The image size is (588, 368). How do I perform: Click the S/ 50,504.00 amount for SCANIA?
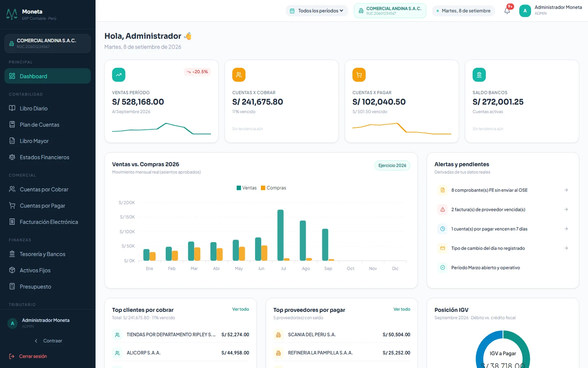[x=397, y=335]
